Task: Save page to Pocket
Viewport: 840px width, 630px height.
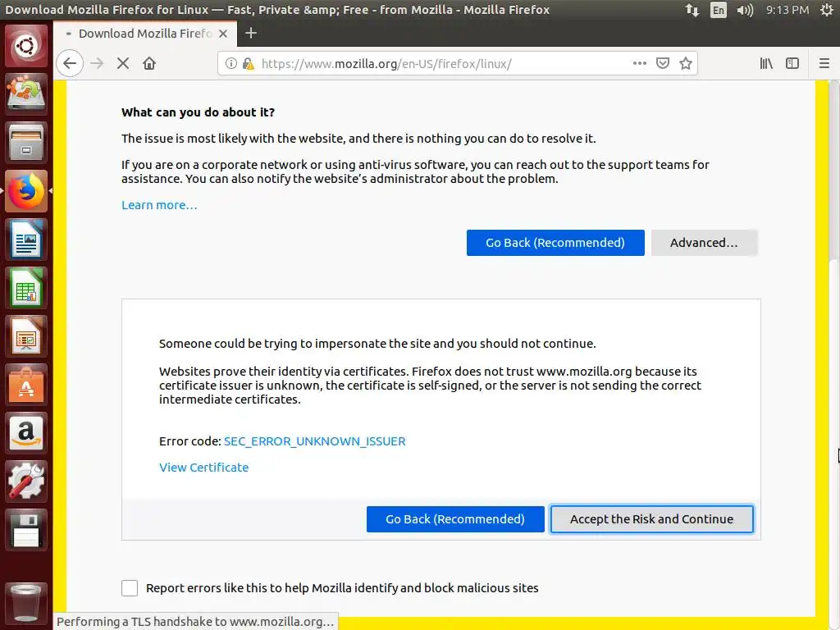Action: [663, 63]
